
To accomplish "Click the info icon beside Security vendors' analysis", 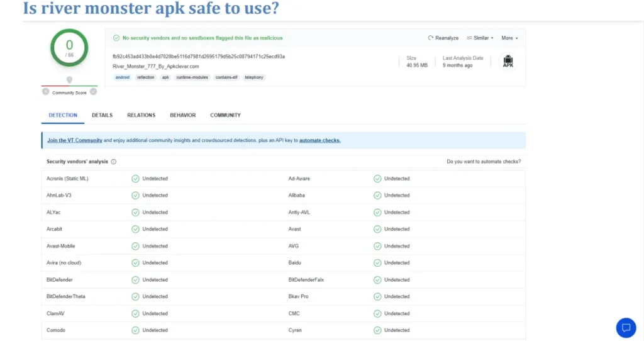I will coord(114,162).
